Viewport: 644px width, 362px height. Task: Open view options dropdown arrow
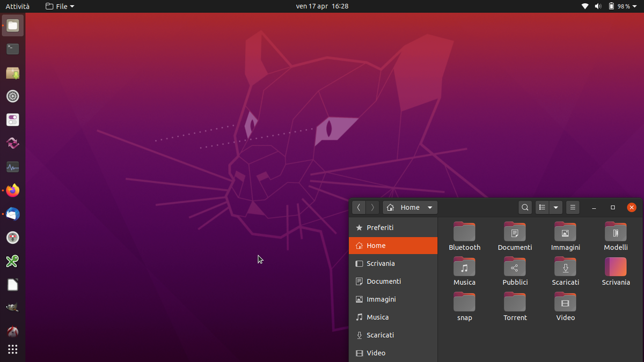click(x=556, y=207)
